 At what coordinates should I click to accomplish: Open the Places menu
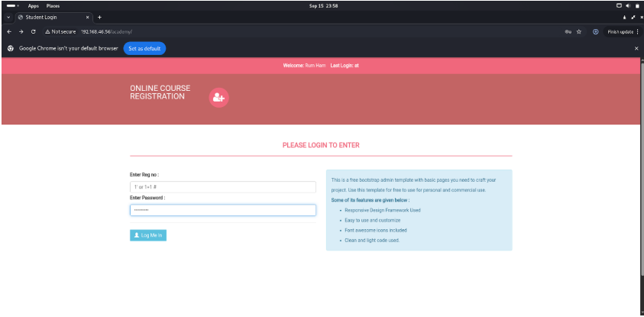[x=53, y=6]
